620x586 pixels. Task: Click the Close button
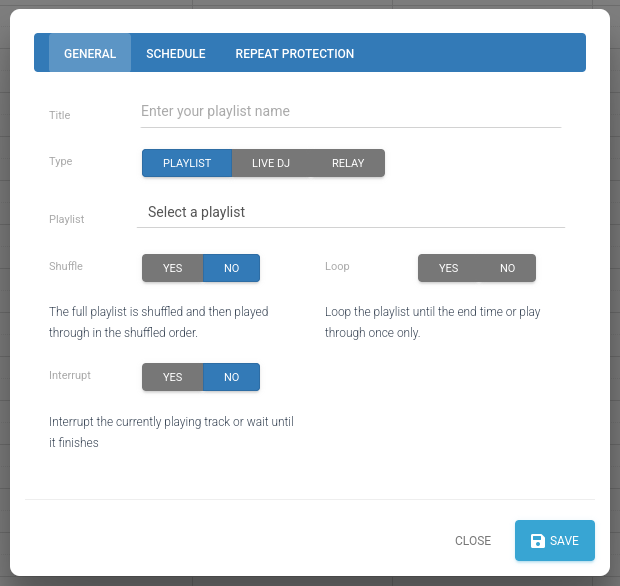point(473,541)
